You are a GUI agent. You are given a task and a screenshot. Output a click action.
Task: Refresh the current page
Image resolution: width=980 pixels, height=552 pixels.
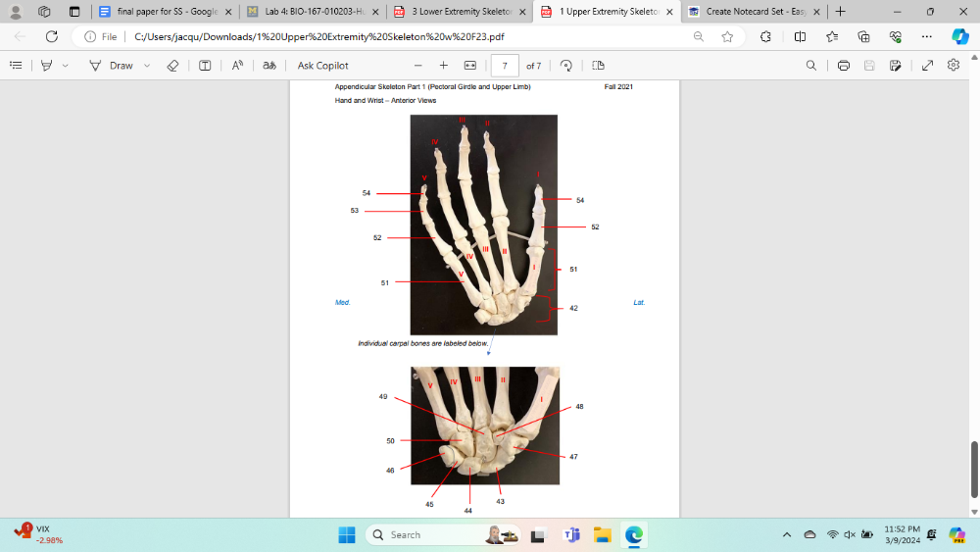click(52, 36)
